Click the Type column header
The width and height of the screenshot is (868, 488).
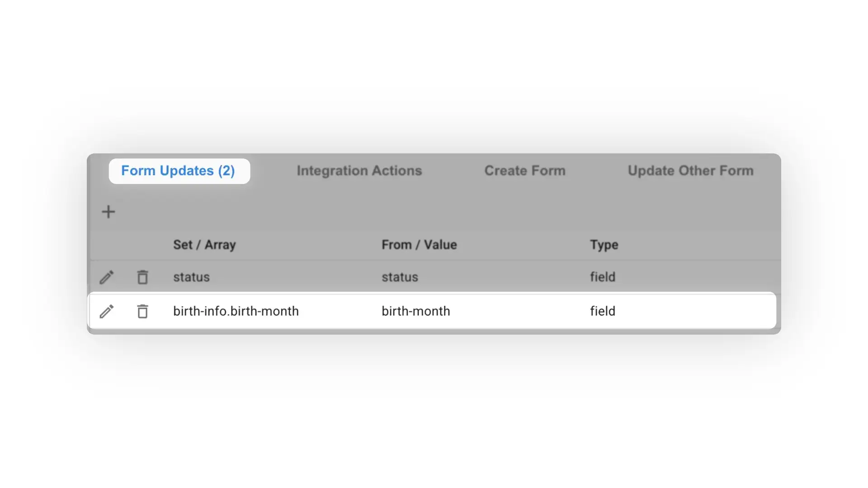click(x=604, y=244)
